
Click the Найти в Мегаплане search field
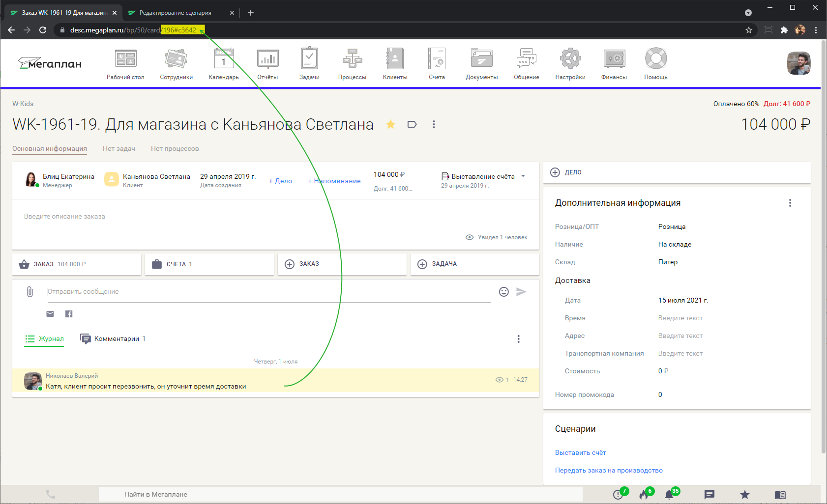click(340, 494)
